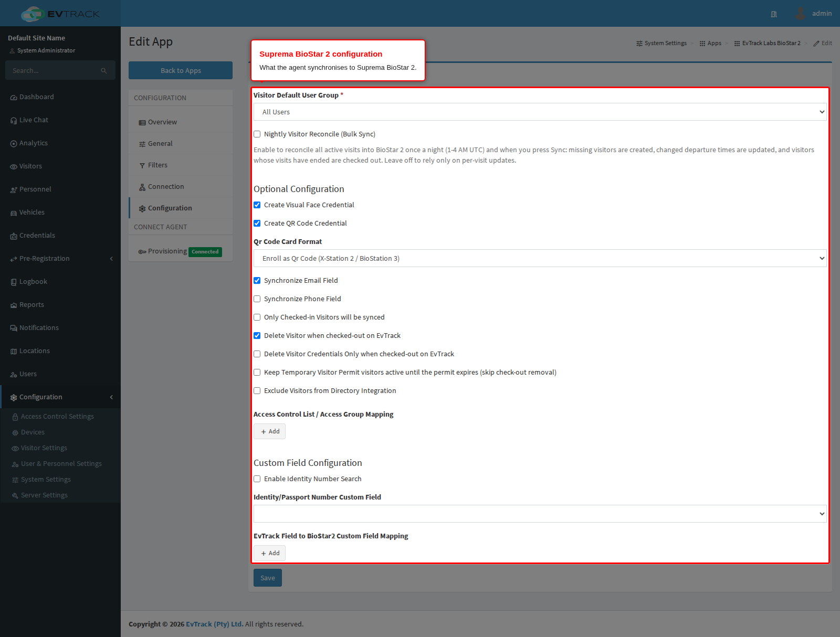
Task: Click the Live Chat headset icon
Action: coord(14,121)
